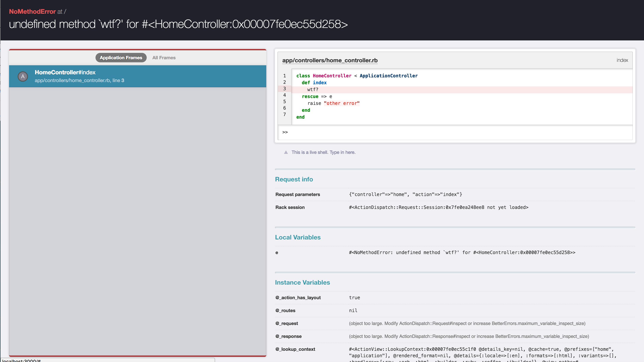This screenshot has height=362, width=644.
Task: Open the app/controllers/home_controller.rb file link
Action: (x=330, y=60)
